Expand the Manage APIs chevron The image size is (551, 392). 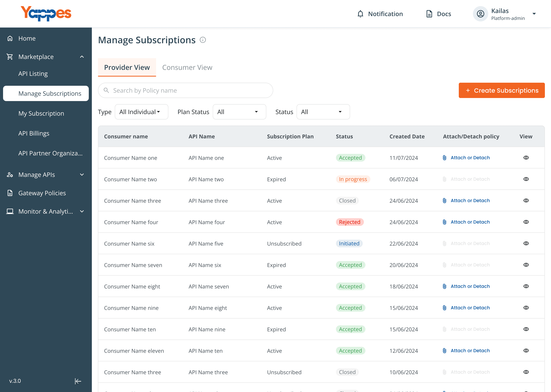(82, 175)
